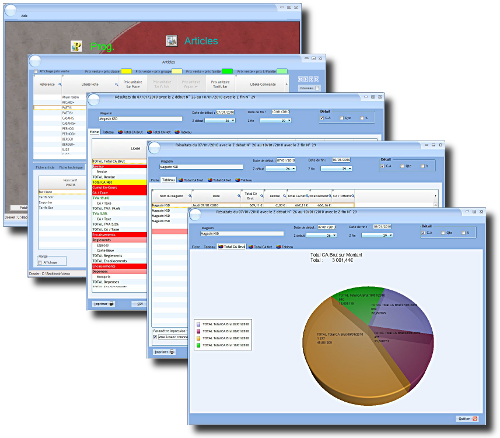Open the Z fin dropdown in the chart window
500x438 pixels.
(377, 235)
